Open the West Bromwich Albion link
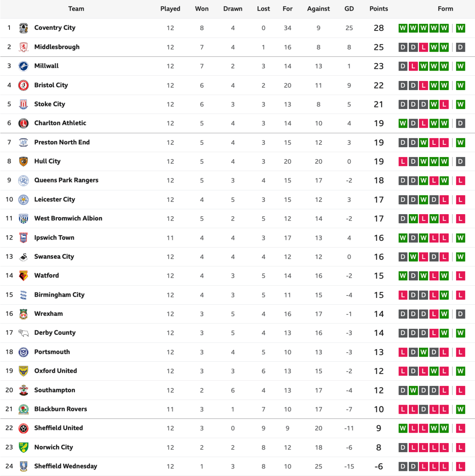This screenshot has width=475, height=476. click(68, 219)
